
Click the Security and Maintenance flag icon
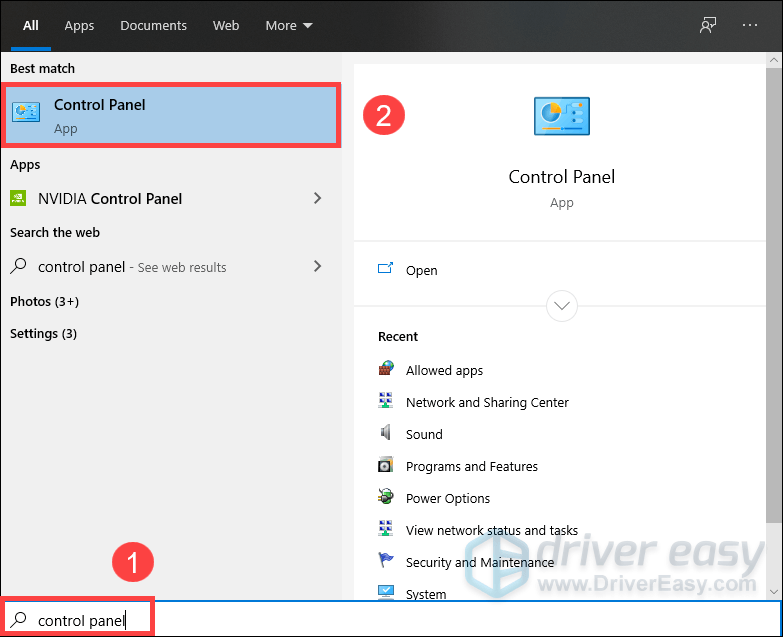(386, 560)
